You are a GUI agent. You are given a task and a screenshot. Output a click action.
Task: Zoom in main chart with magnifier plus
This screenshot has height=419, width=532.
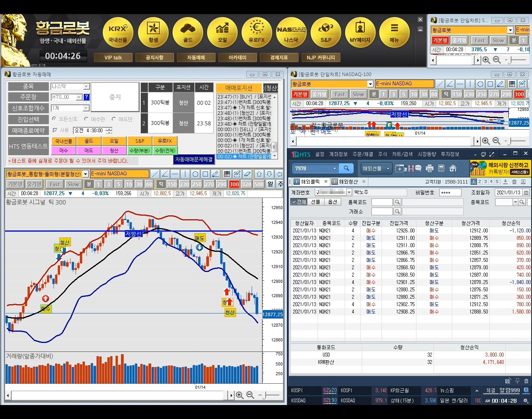(240, 395)
